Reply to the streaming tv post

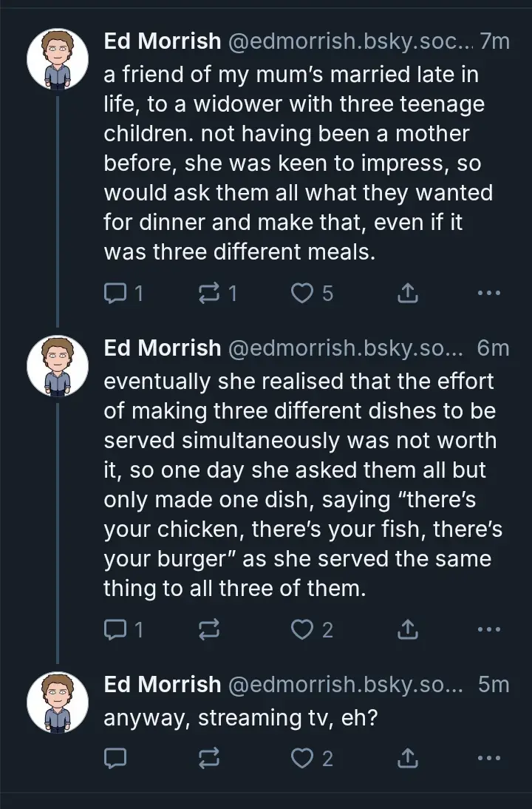coord(116,758)
